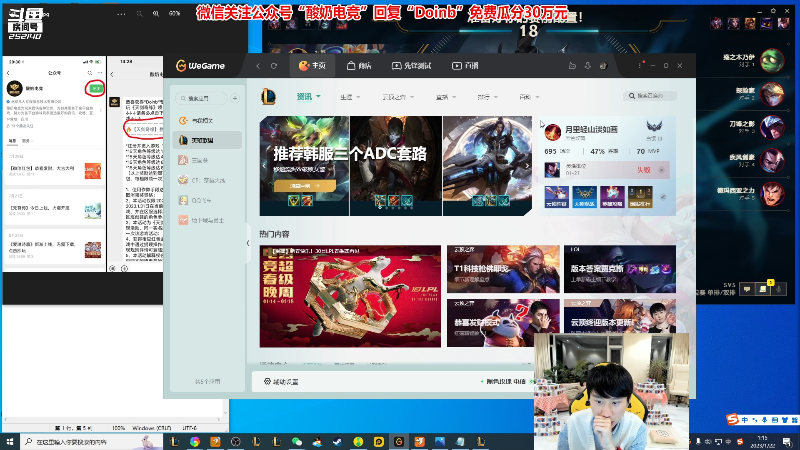Select the CF game in the sidebar
Viewport: 800px width, 450px height.
pos(207,180)
